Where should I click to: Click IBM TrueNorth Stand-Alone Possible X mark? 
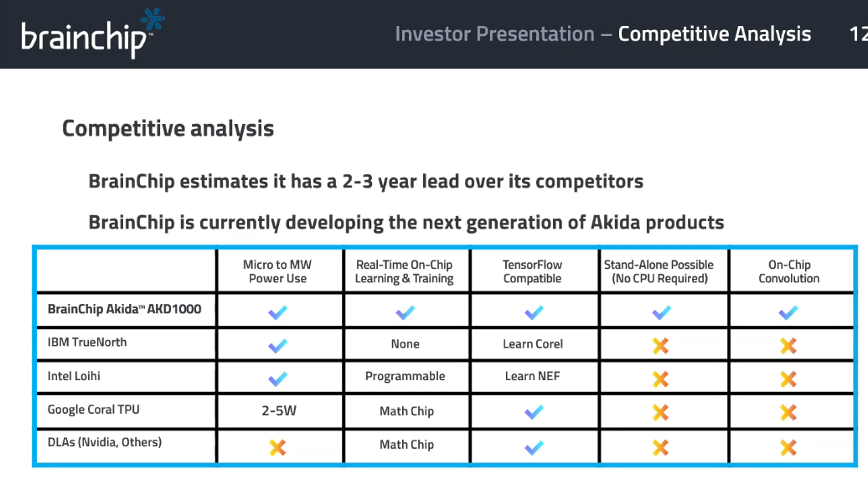point(660,346)
